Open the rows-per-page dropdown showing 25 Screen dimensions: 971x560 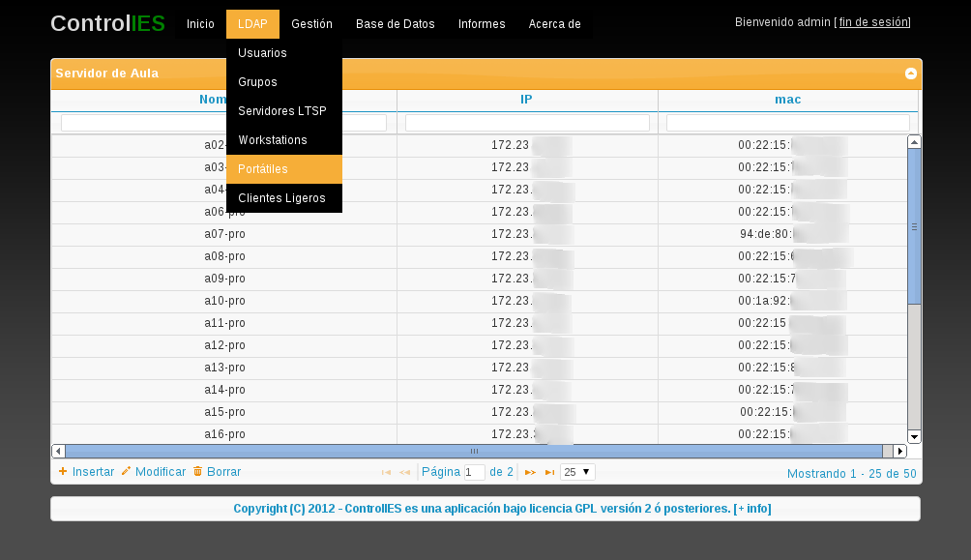click(577, 472)
